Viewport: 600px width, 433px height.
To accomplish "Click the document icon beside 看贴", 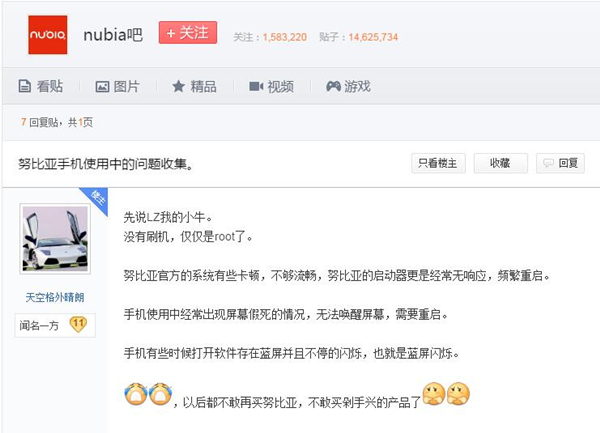I will pyautogui.click(x=25, y=86).
